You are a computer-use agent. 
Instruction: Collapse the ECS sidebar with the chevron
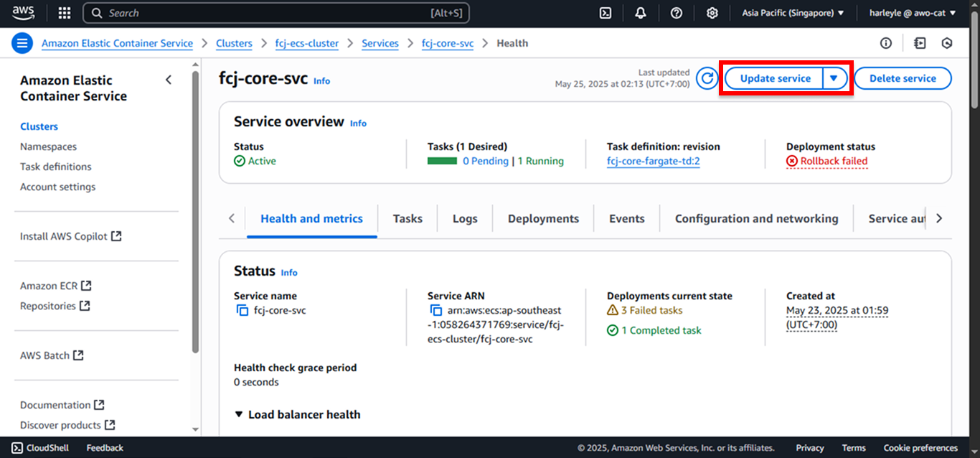tap(169, 80)
